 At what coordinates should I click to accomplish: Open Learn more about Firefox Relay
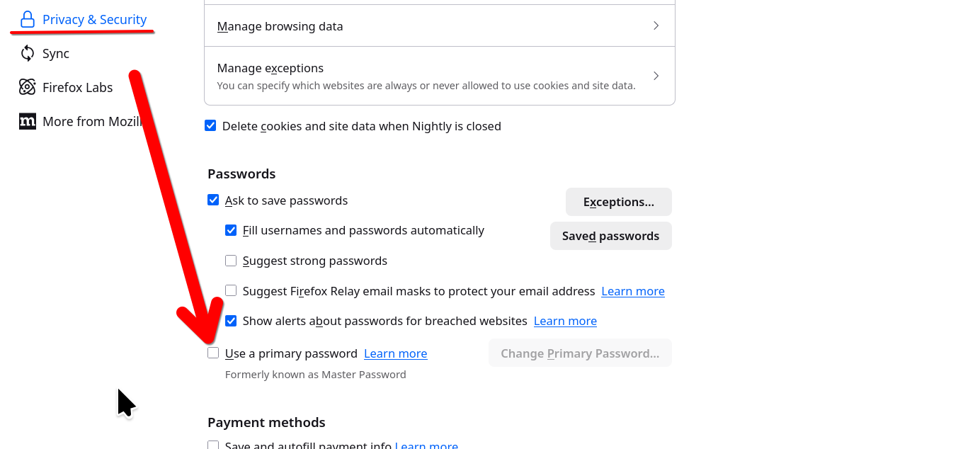pos(632,291)
